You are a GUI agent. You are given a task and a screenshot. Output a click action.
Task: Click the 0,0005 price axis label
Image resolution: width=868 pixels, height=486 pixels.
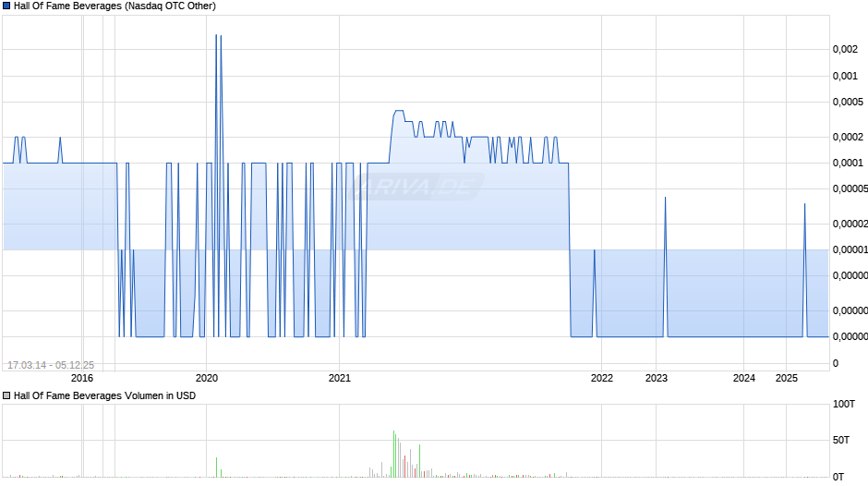(848, 102)
